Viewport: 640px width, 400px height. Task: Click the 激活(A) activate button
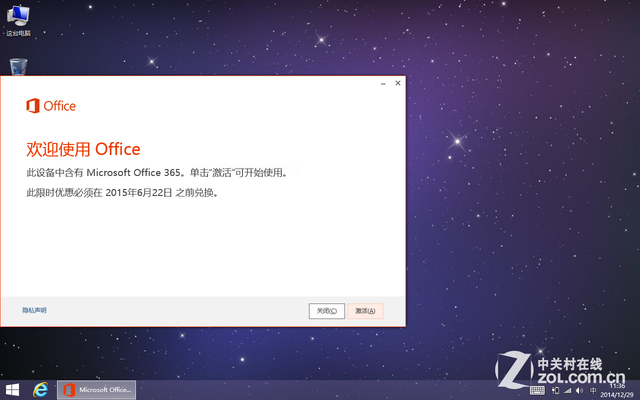click(365, 311)
